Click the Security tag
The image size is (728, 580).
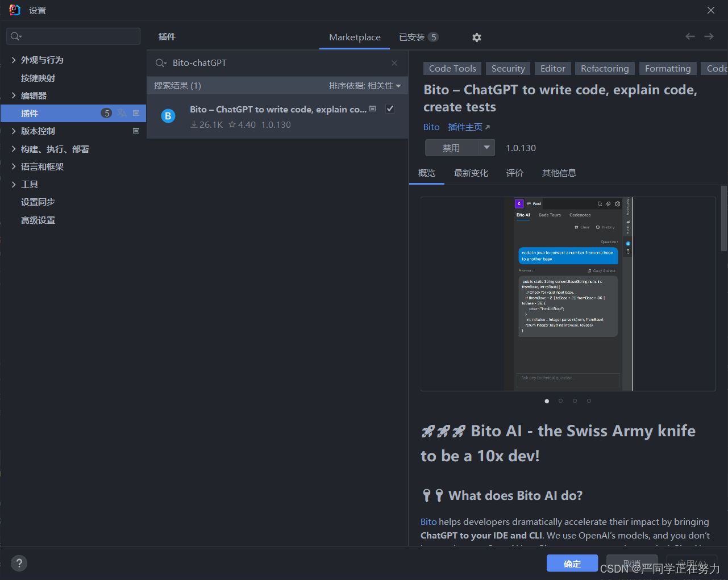tap(508, 69)
